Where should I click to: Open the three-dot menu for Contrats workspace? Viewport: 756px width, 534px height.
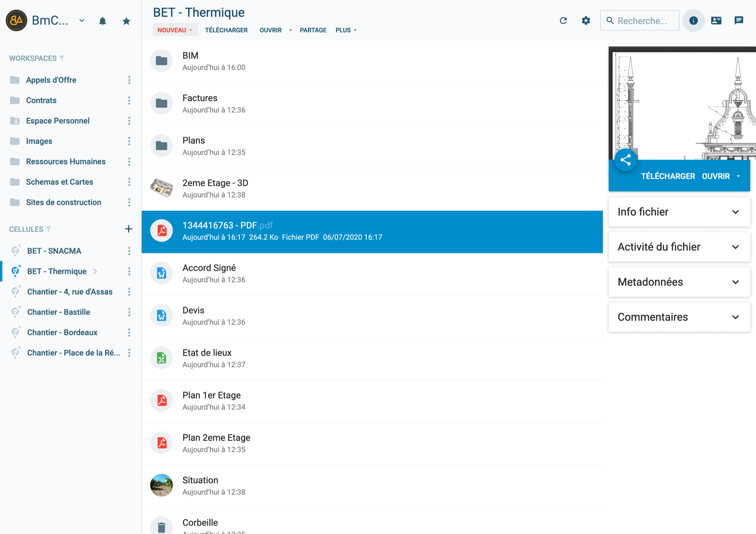pyautogui.click(x=129, y=100)
